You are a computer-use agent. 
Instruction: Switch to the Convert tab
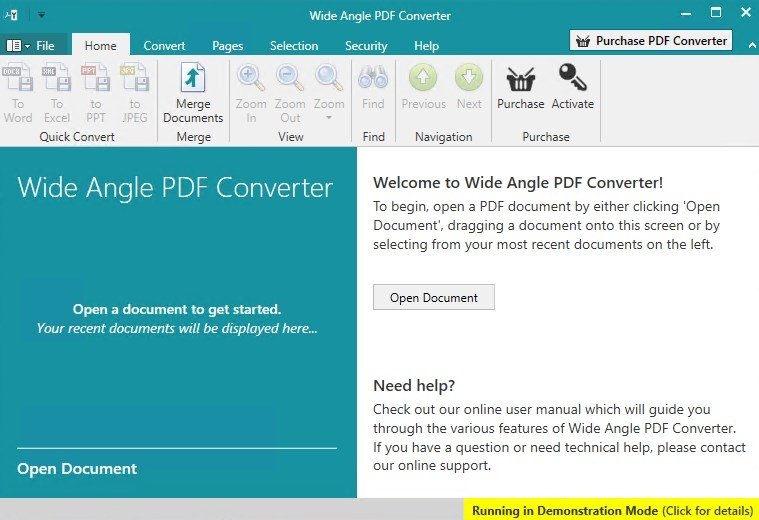pos(164,46)
